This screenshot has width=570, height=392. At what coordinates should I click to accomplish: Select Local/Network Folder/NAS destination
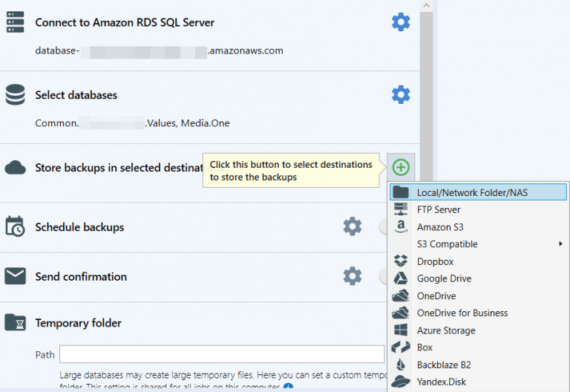click(472, 192)
